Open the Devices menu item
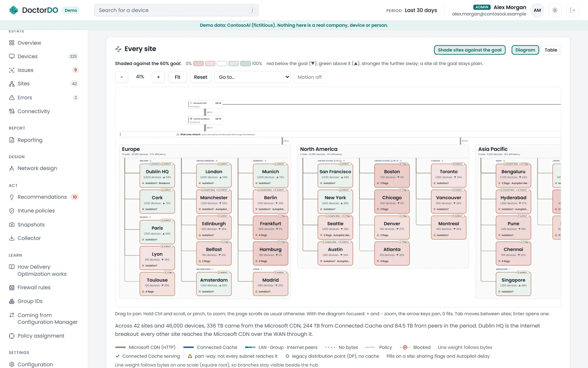This screenshot has width=588, height=368. click(44, 56)
